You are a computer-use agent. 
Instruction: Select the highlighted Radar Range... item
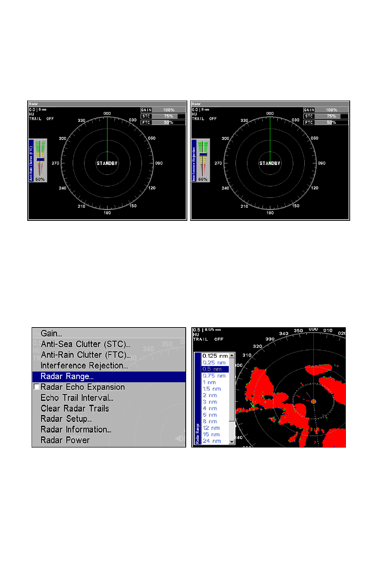point(109,376)
